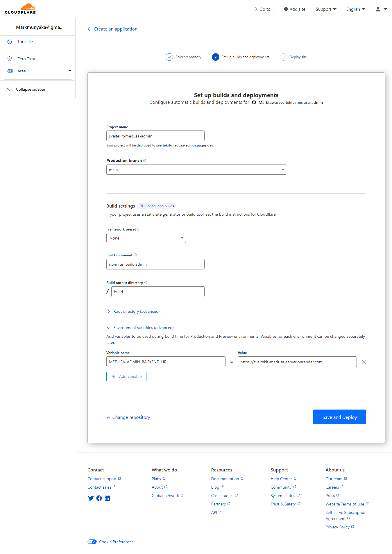Open the Support dropdown menu

coord(326,9)
